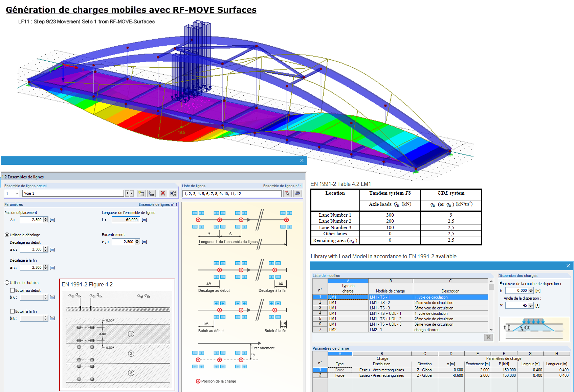Click the aB end offset field
The image size is (574, 392).
(31, 267)
